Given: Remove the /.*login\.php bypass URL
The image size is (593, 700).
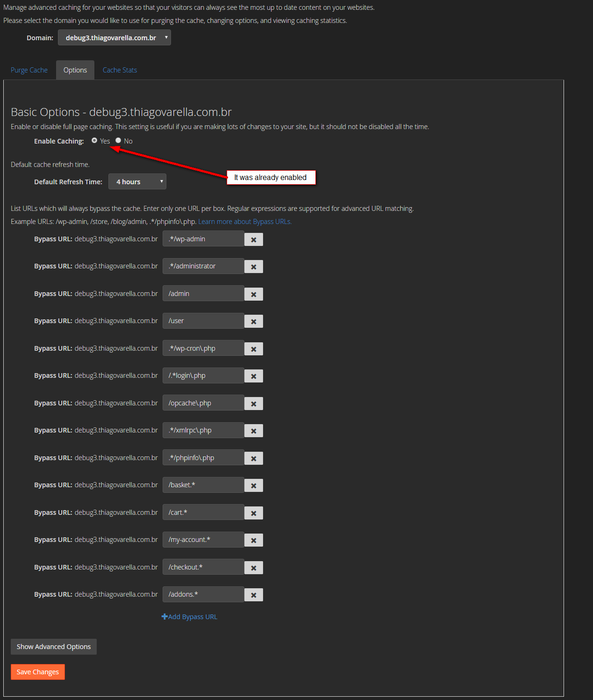Looking at the screenshot, I should pyautogui.click(x=254, y=376).
